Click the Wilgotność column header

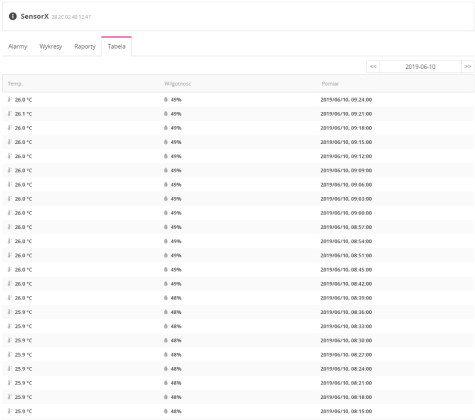[178, 84]
